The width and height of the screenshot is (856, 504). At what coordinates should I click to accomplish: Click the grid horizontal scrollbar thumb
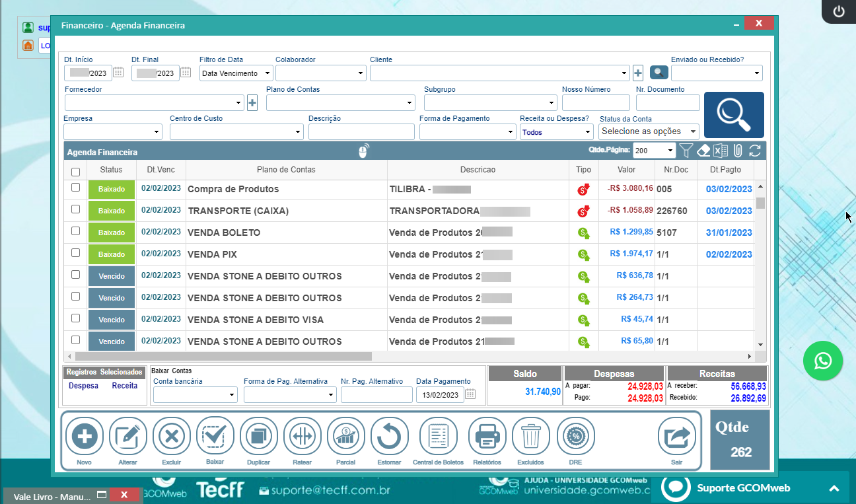[223, 355]
